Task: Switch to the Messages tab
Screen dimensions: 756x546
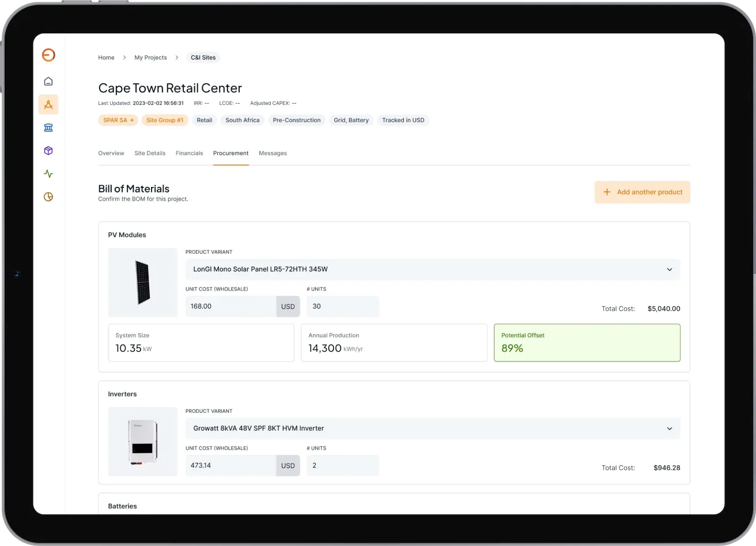Action: click(273, 153)
